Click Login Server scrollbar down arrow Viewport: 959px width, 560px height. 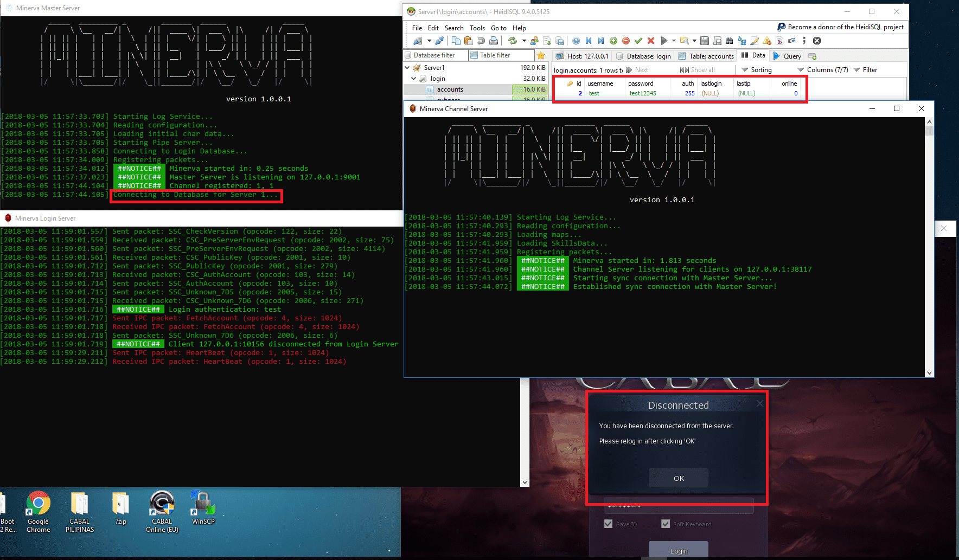click(x=525, y=482)
